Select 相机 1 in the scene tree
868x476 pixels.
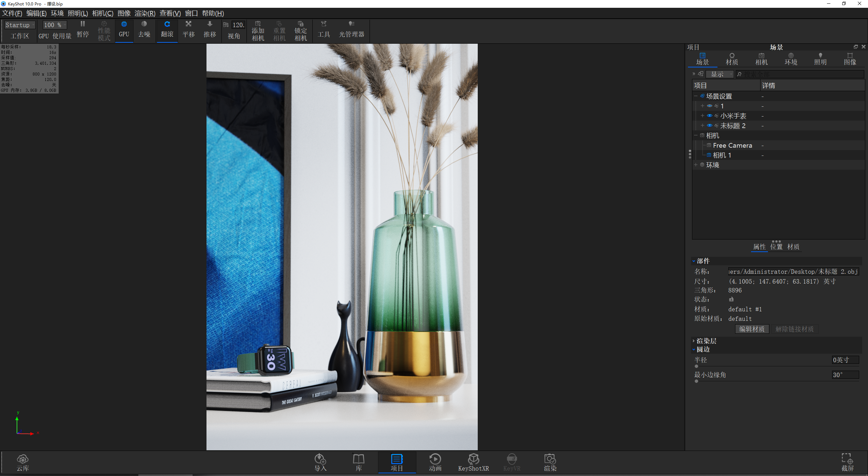[x=722, y=155]
